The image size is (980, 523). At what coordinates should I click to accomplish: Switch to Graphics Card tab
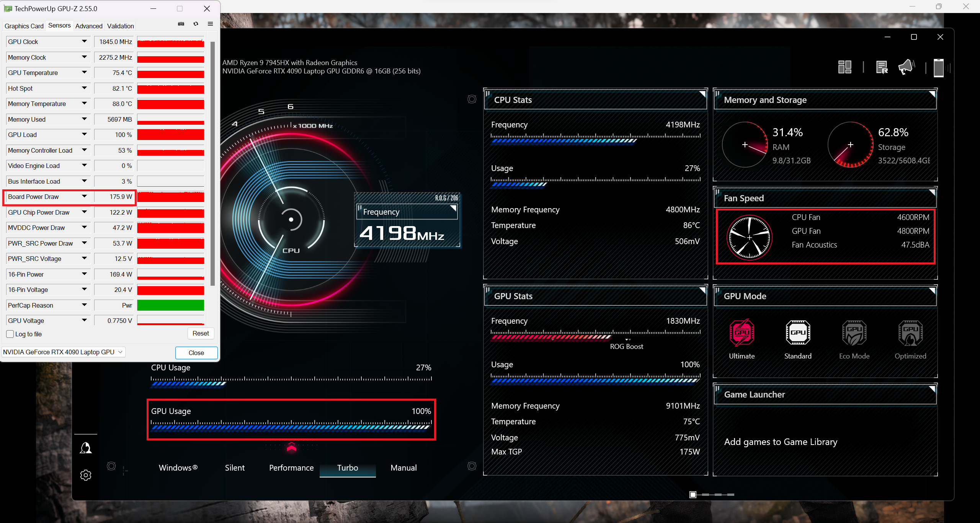(x=24, y=26)
